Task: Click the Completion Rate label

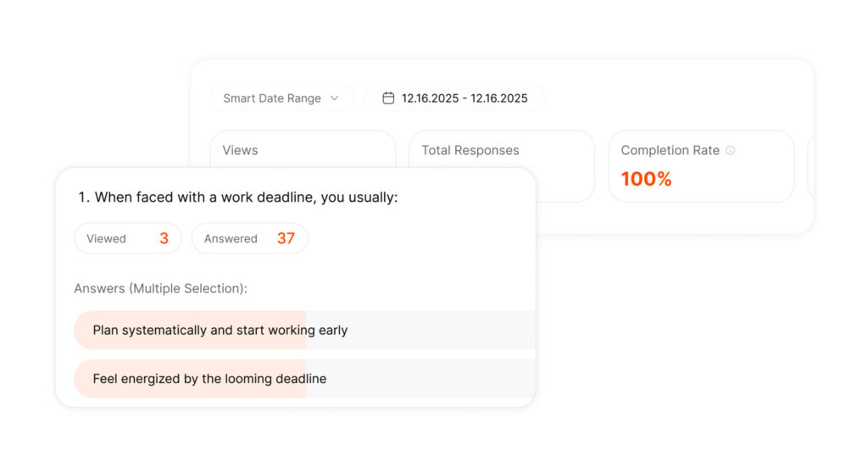Action: tap(670, 150)
